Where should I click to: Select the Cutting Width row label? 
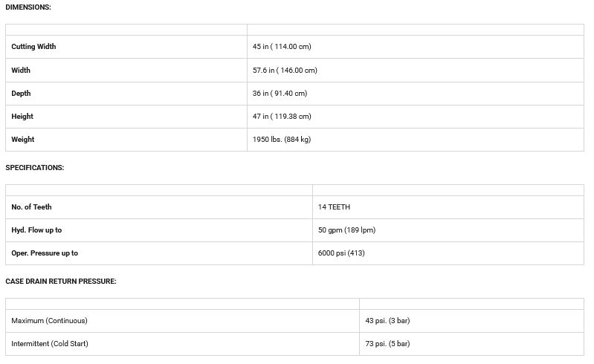tap(33, 47)
